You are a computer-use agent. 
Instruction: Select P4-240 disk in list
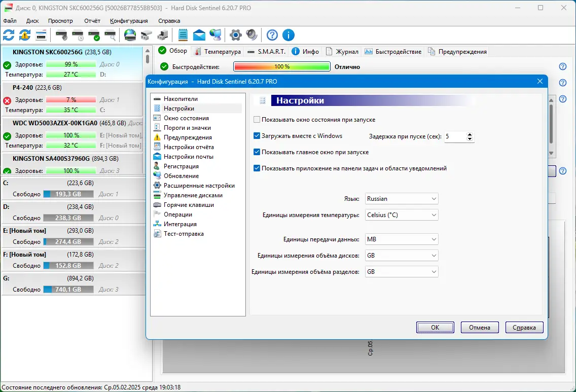coord(73,99)
